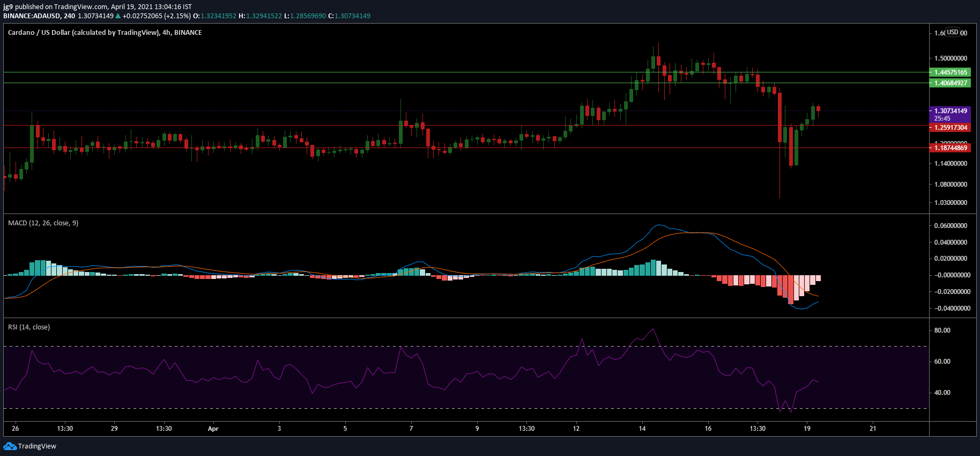Click the 1.08000000 price axis value
The height and width of the screenshot is (456, 980).
coord(951,185)
